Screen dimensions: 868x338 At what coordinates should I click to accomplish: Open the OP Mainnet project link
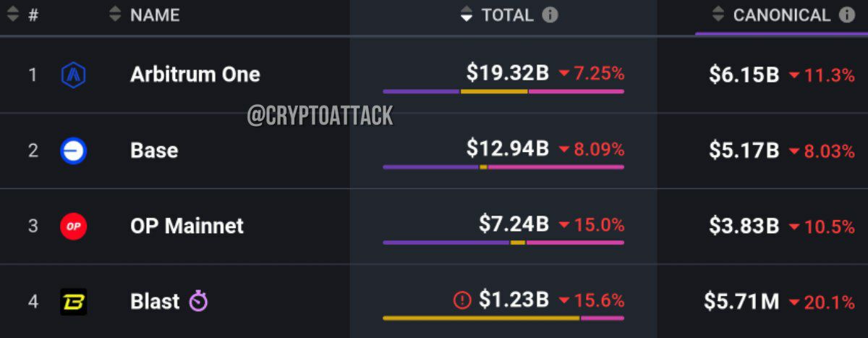[187, 226]
